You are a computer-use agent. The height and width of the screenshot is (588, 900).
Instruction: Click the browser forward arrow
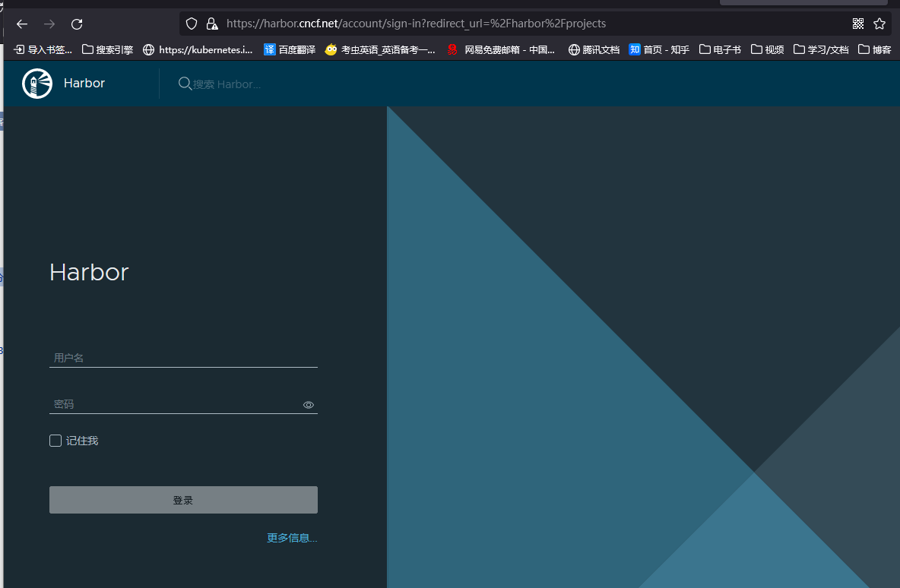coord(49,24)
